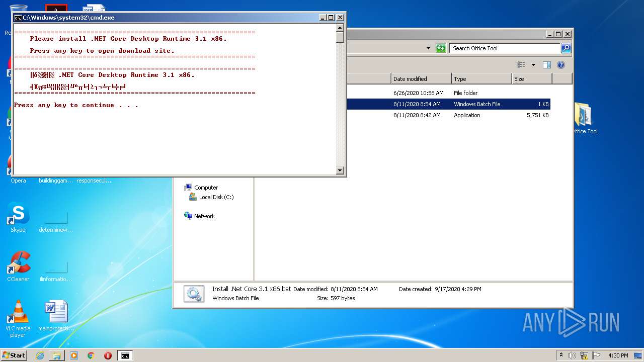Image resolution: width=644 pixels, height=362 pixels.
Task: Click the search magnifier in Explorer
Action: [566, 48]
